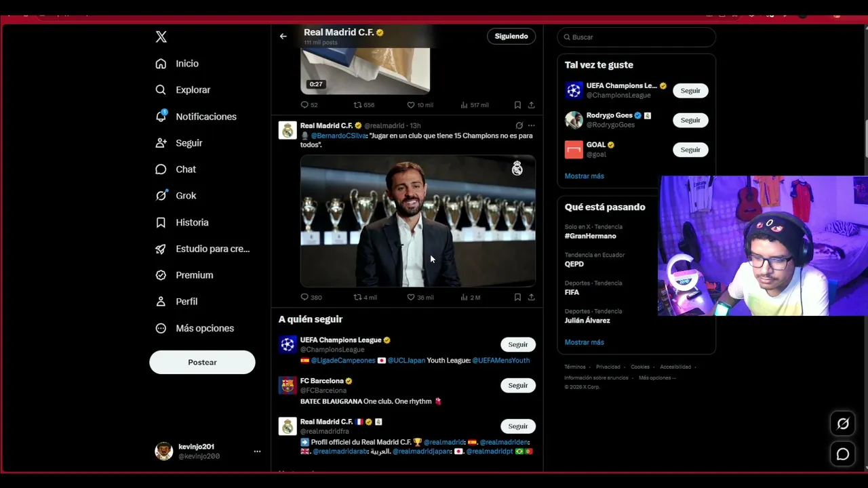Image resolution: width=868 pixels, height=488 pixels.
Task: Follow UEFA Champions League in Tal vez te guste
Action: pos(690,91)
